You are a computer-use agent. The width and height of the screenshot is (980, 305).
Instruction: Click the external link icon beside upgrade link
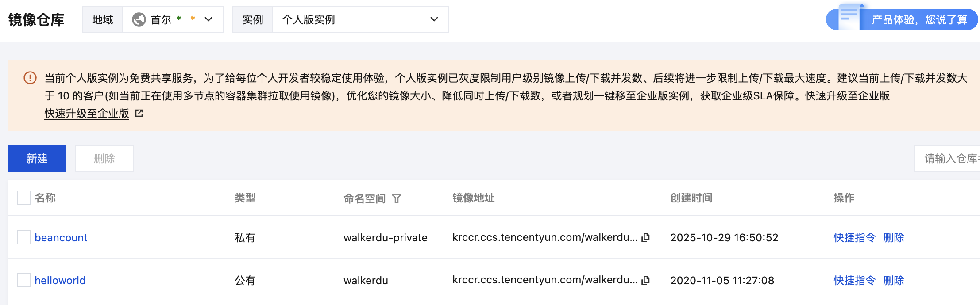tap(139, 114)
